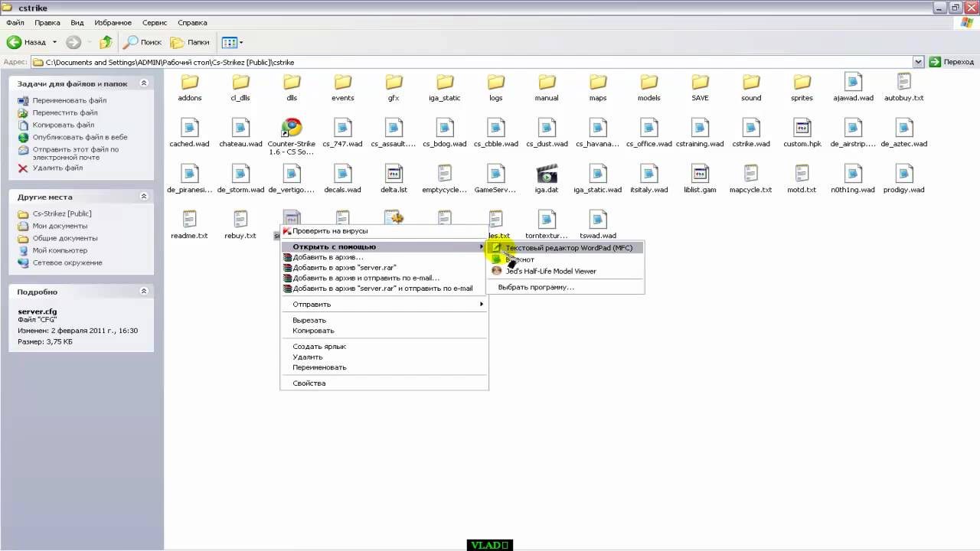The image size is (980, 551).
Task: Select the readme.txt file icon
Action: point(190,220)
